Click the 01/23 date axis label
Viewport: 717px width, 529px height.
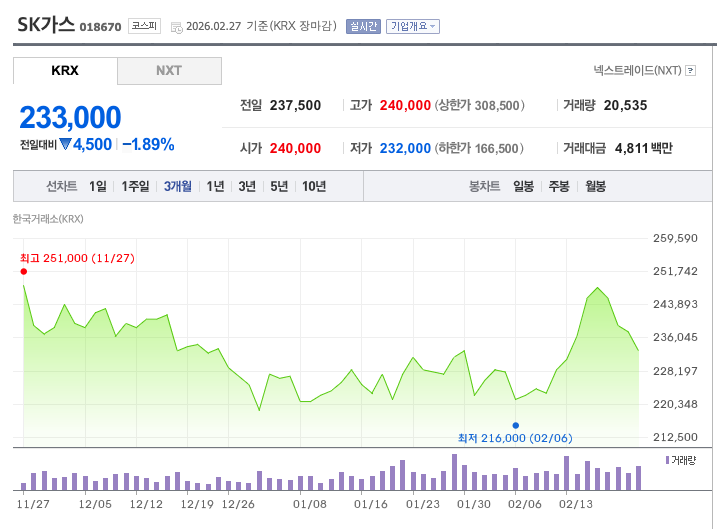(423, 504)
